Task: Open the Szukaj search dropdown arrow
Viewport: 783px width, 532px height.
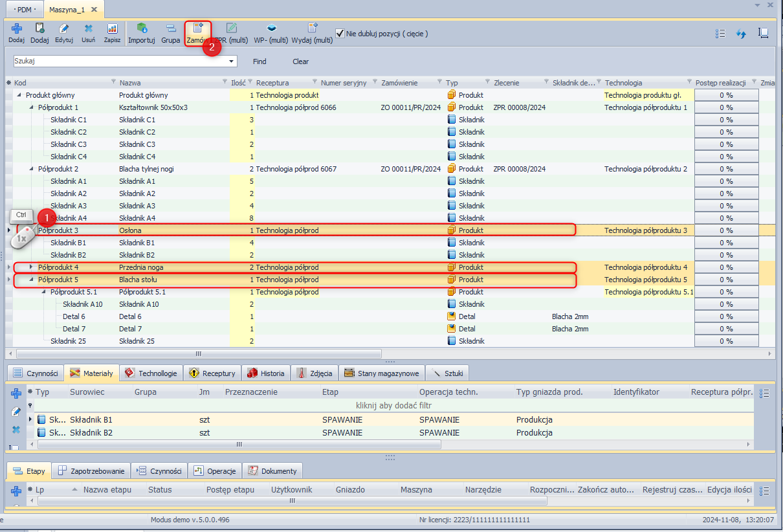Action: pos(232,61)
